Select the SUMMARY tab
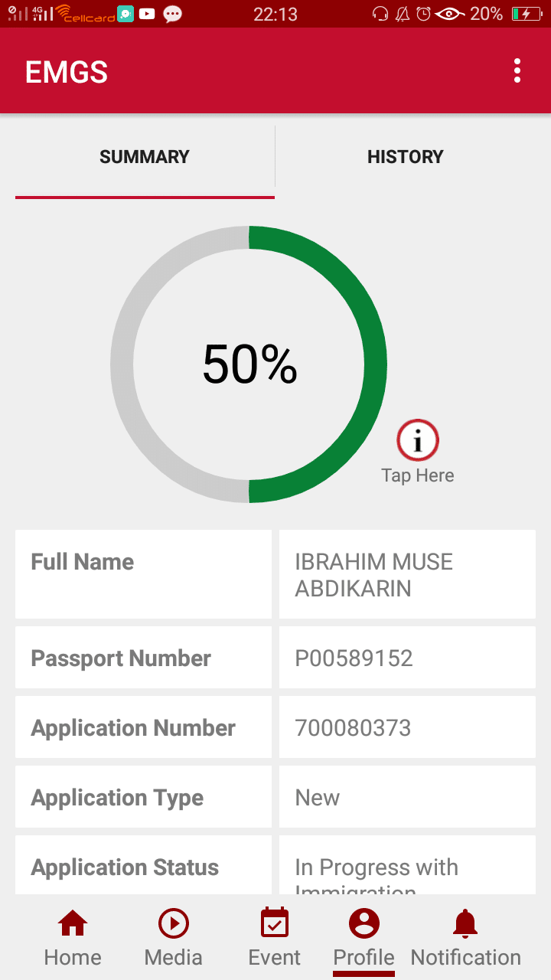551x980 pixels. 145,157
